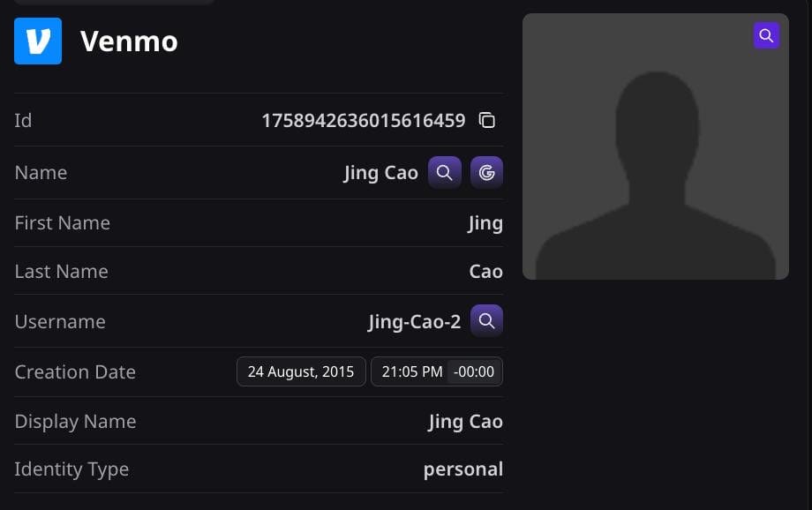Click the Venmo heading title
The height and width of the screenshot is (510, 812).
tap(129, 41)
